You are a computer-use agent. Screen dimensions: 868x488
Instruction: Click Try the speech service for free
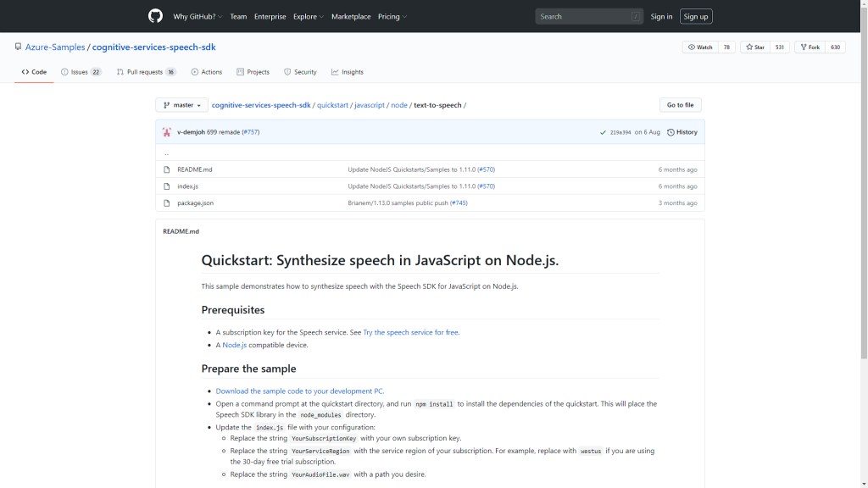[410, 332]
